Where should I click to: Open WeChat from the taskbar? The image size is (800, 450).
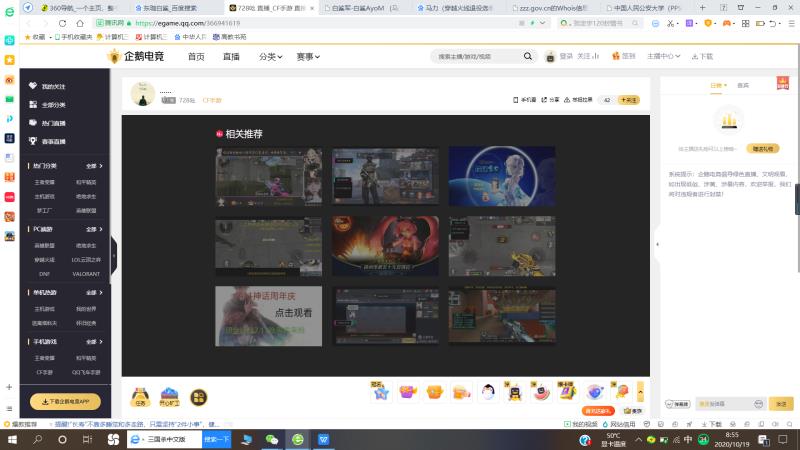[272, 439]
